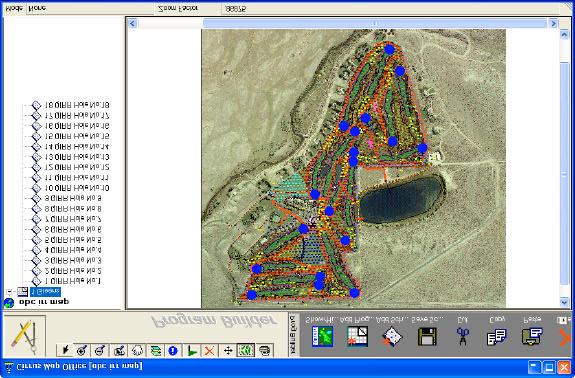Click the green flag tool
This screenshot has height=378, width=575.
click(191, 351)
